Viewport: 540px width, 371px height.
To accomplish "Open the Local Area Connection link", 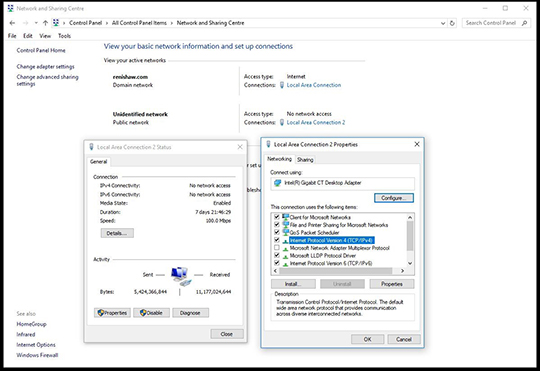I will 314,85.
